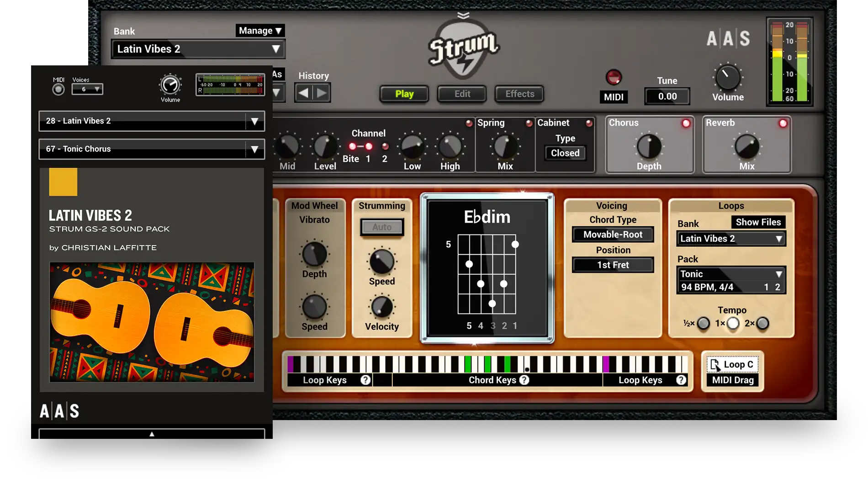The height and width of the screenshot is (480, 868).
Task: Click the Chord Keys help question mark
Action: [524, 380]
